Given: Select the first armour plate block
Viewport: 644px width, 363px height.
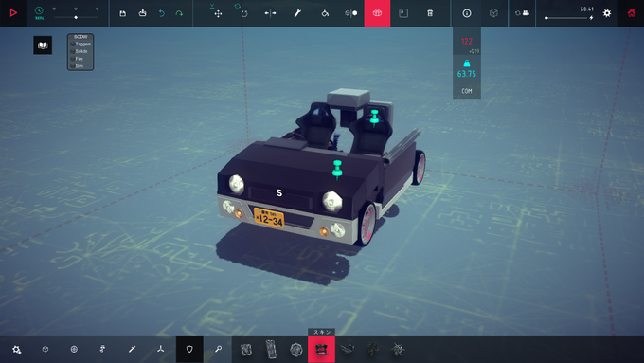Looking at the screenshot, I should pos(245,350).
